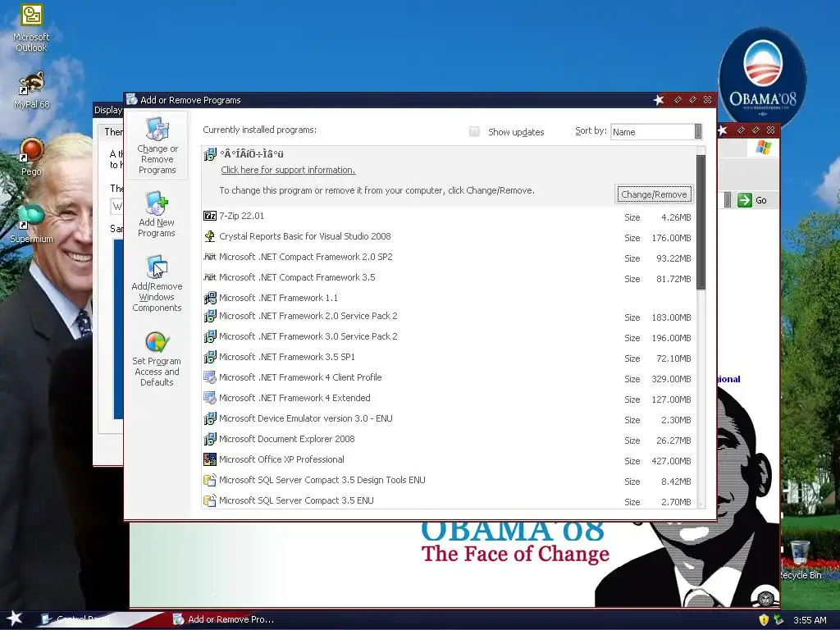840x630 pixels.
Task: Click the .NET Framework 1.1 icon
Action: click(210, 298)
